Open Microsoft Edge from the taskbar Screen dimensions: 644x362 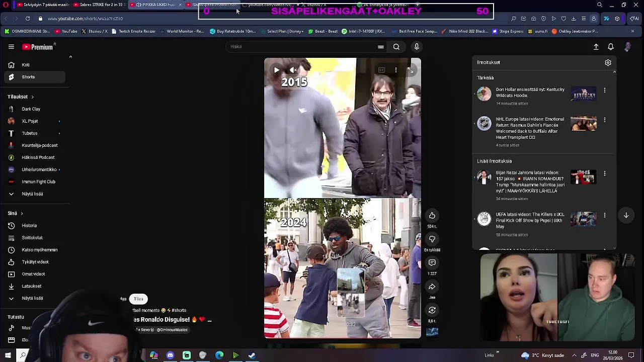[x=219, y=355]
